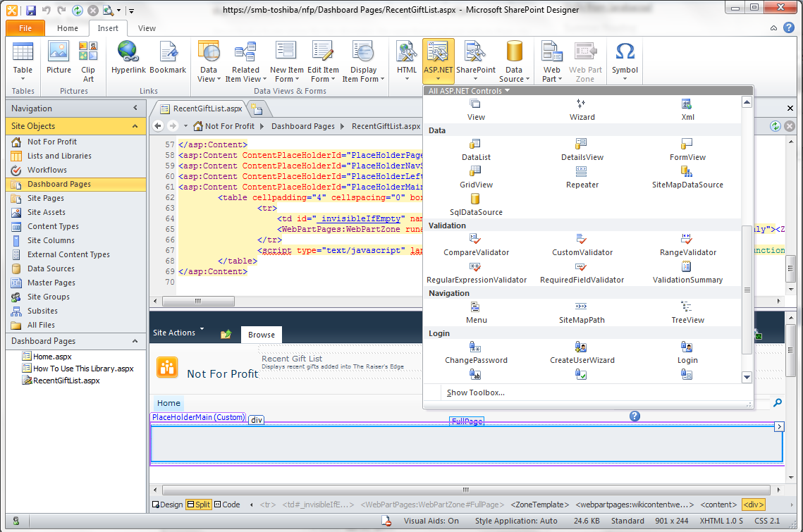Open Display Item Form dropdown
This screenshot has width=803, height=532.
click(x=363, y=61)
